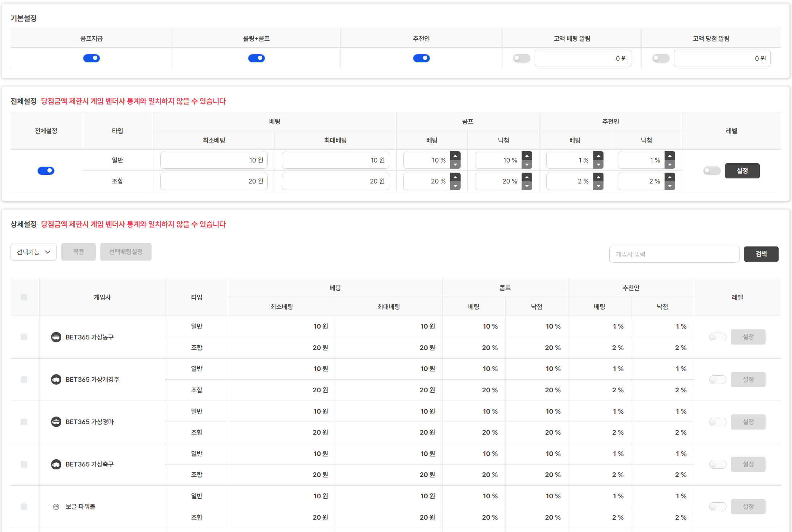Click the 검색 button
The image size is (792, 532).
point(761,254)
